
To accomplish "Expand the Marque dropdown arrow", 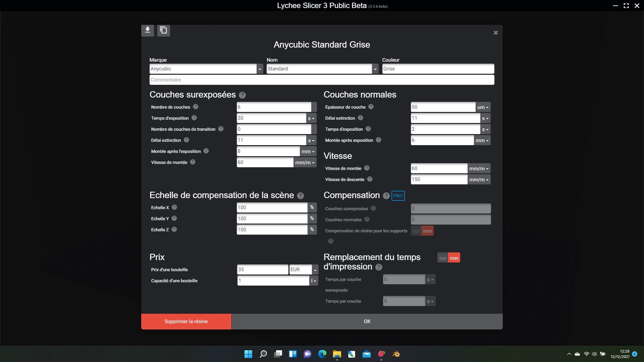I will [x=260, y=69].
